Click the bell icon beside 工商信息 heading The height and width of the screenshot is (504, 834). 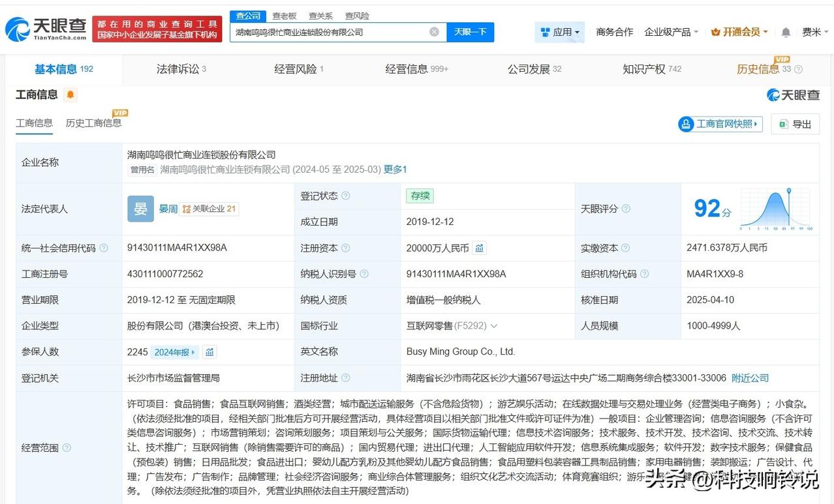[x=70, y=95]
